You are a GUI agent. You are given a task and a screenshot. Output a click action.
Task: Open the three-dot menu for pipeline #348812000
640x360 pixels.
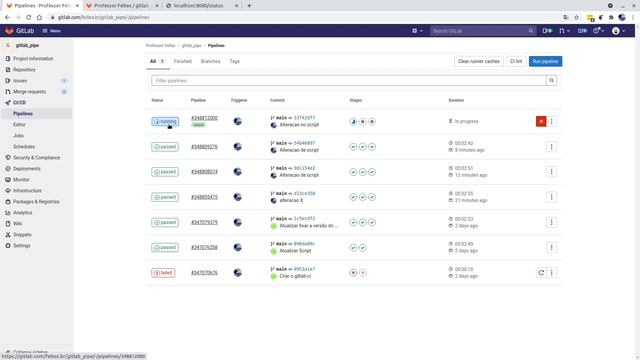tap(551, 121)
